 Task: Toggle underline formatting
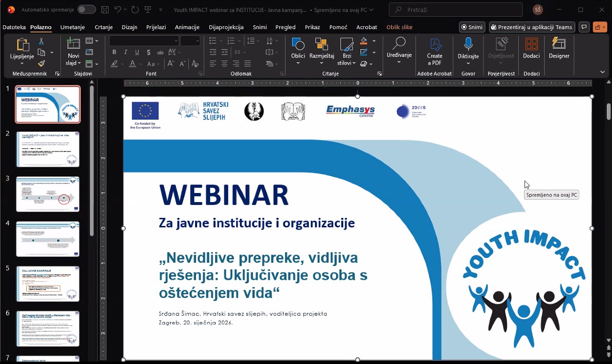point(137,52)
